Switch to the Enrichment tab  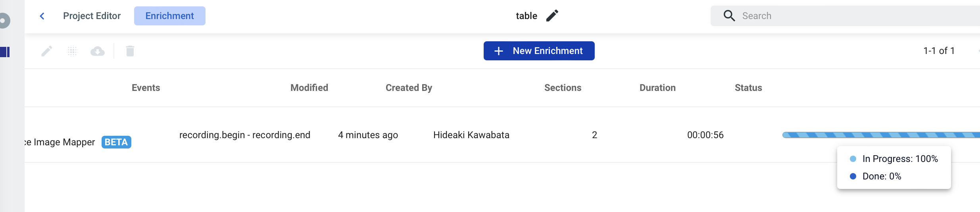170,16
